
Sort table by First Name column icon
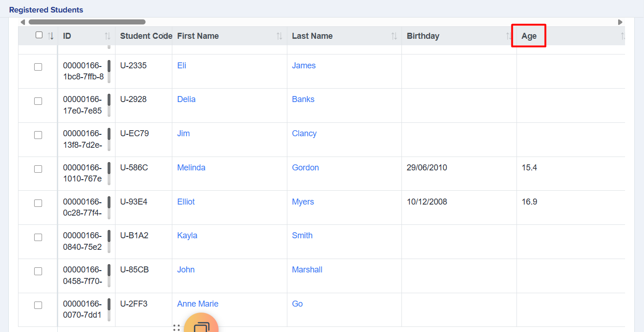(x=279, y=36)
